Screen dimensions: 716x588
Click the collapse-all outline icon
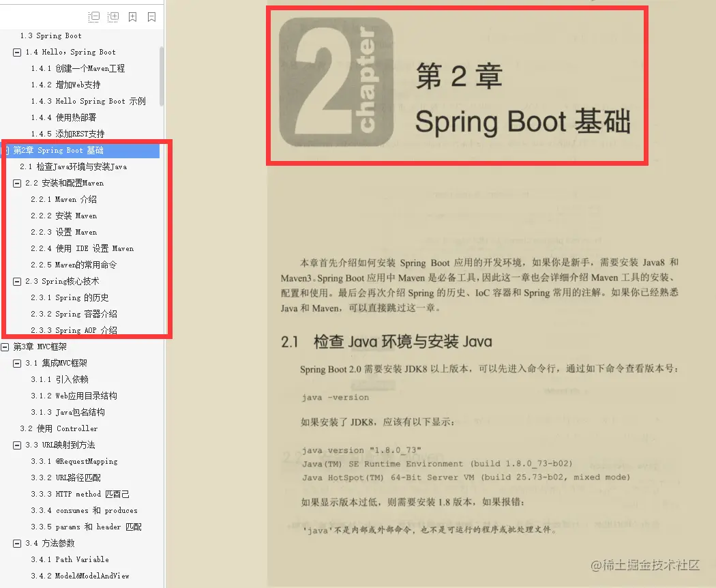(x=93, y=17)
